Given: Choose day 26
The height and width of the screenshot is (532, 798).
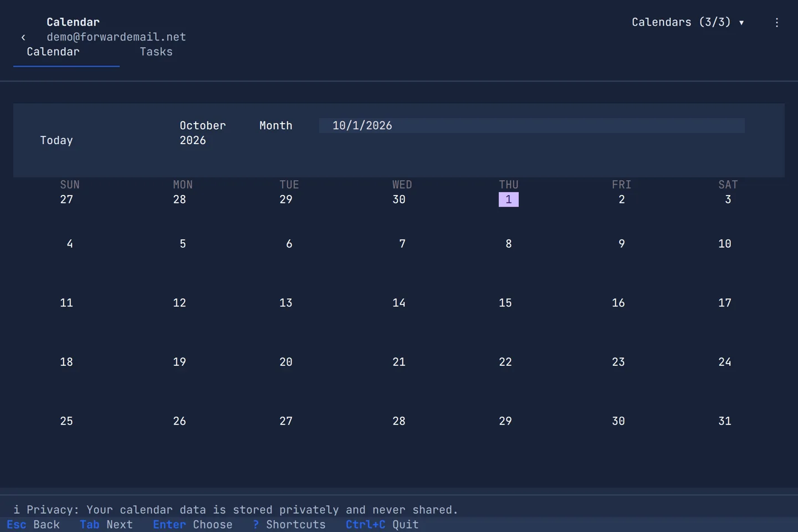Looking at the screenshot, I should [180, 421].
